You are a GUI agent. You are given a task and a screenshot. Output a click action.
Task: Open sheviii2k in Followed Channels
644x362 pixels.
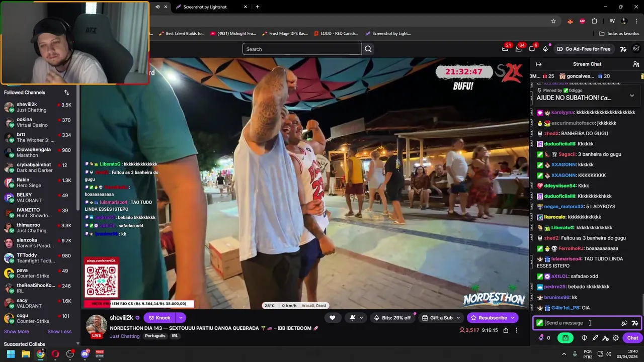coord(40,107)
